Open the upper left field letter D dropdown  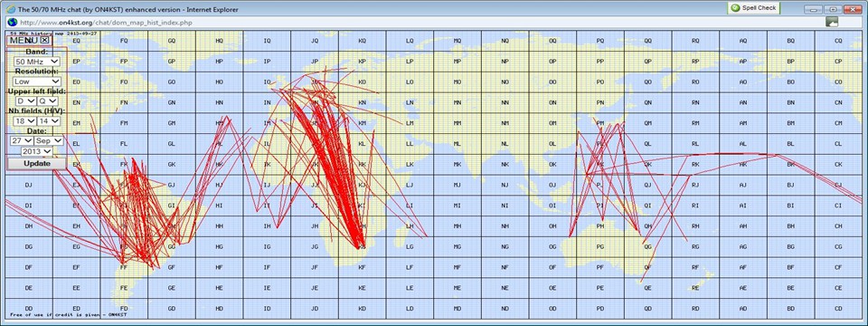click(26, 101)
